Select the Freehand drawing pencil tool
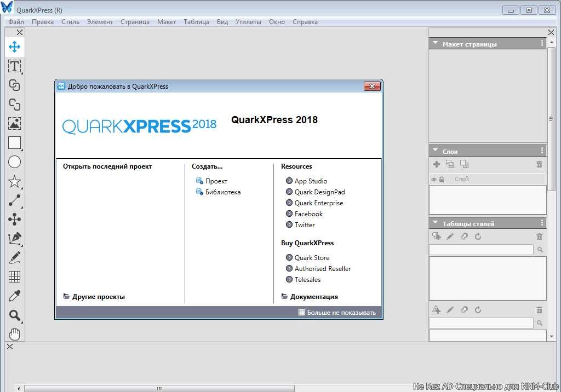Screen dimensions: 561x392 14,257
